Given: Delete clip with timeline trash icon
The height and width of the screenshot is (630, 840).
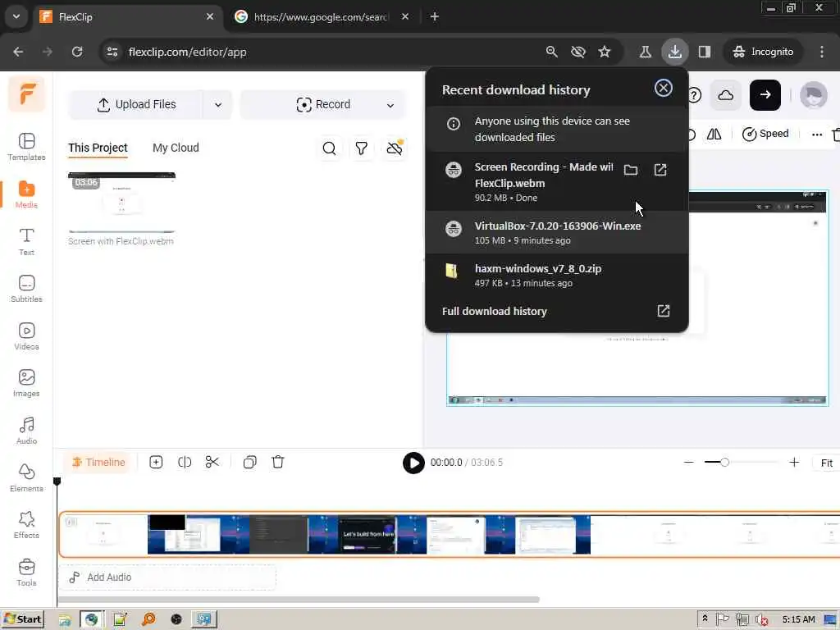Looking at the screenshot, I should click(277, 462).
